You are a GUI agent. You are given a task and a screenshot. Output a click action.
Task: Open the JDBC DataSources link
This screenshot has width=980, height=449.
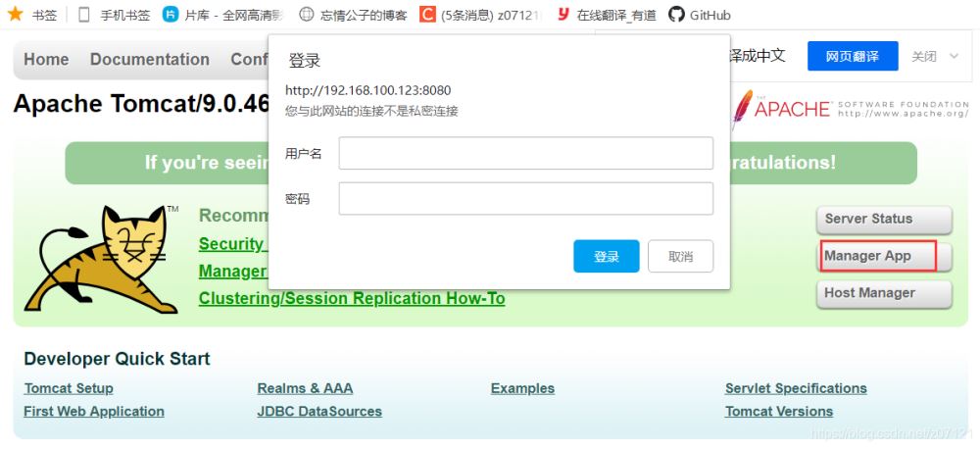click(319, 412)
